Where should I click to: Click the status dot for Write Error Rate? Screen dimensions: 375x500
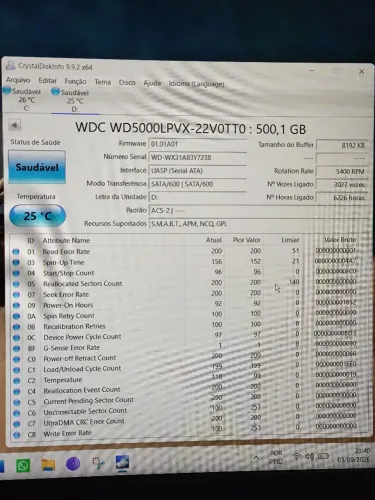tap(17, 435)
